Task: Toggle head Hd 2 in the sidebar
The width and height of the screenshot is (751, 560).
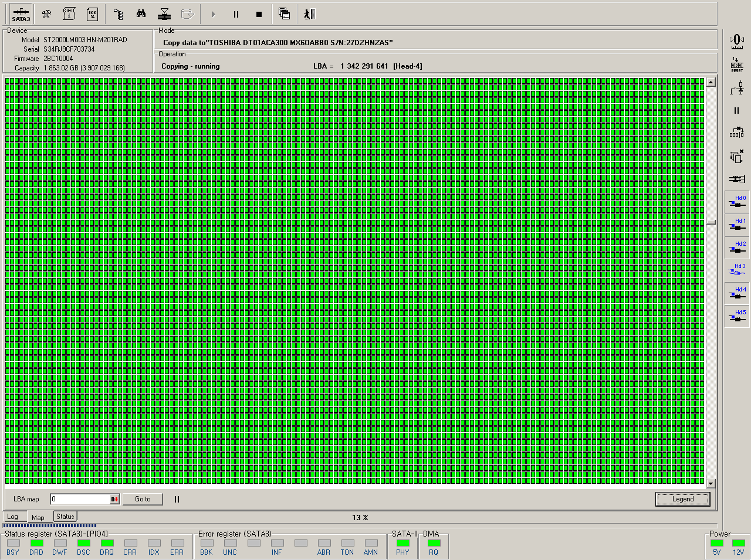Action: (737, 247)
